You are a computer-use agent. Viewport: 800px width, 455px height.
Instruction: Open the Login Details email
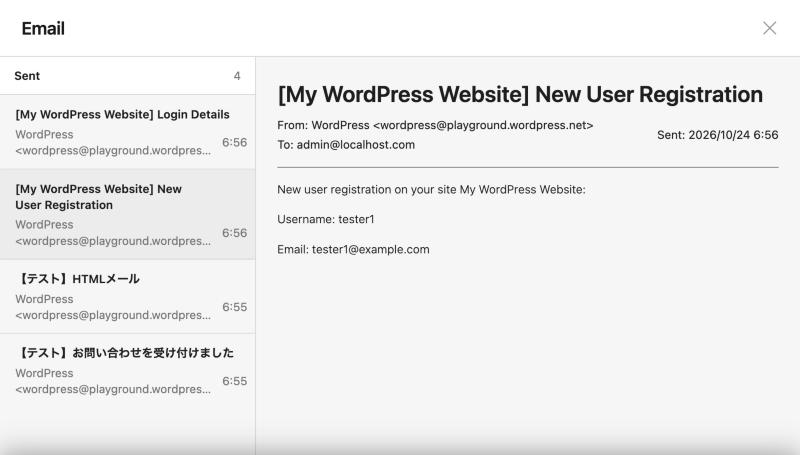tap(128, 132)
